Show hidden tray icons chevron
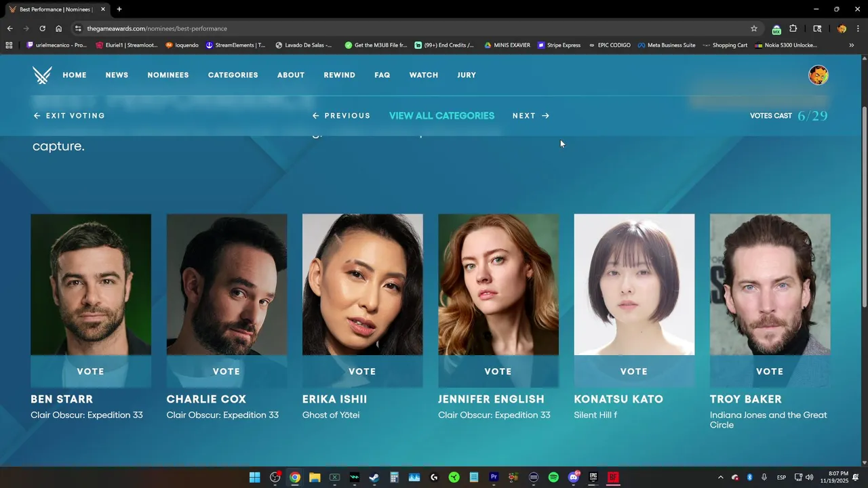Screen dimensions: 868x488 (720, 477)
